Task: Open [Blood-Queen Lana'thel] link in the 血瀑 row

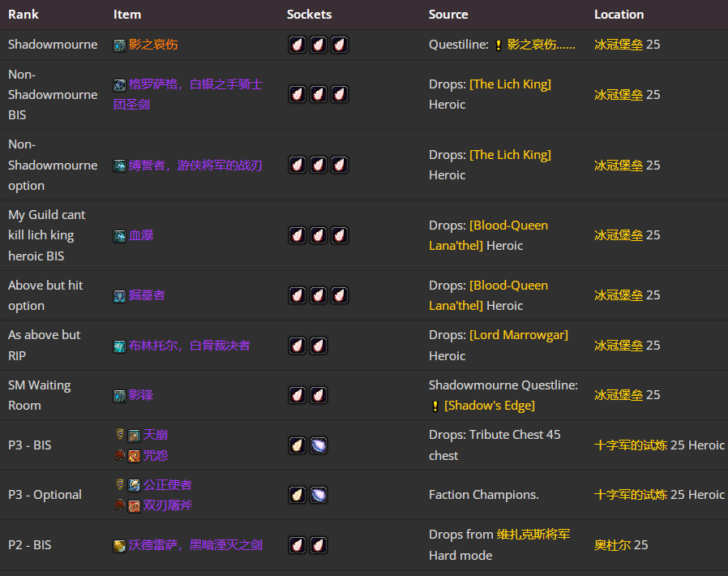Action: coord(488,235)
